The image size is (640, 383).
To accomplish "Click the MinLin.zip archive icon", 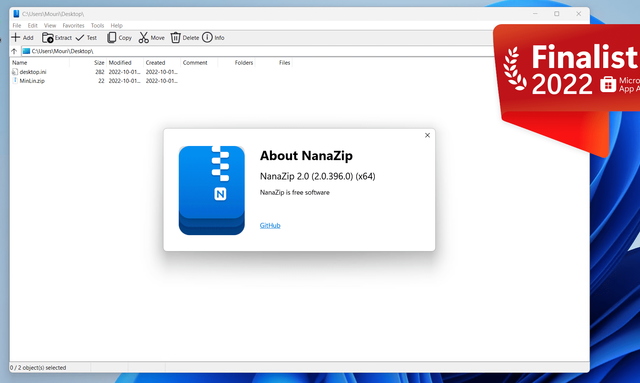I will click(x=15, y=81).
